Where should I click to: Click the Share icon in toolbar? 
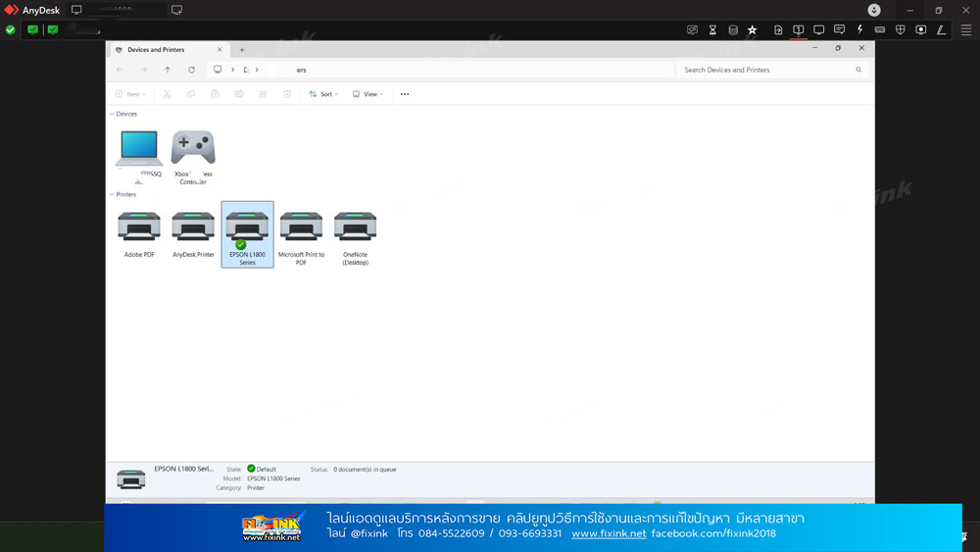click(x=263, y=94)
